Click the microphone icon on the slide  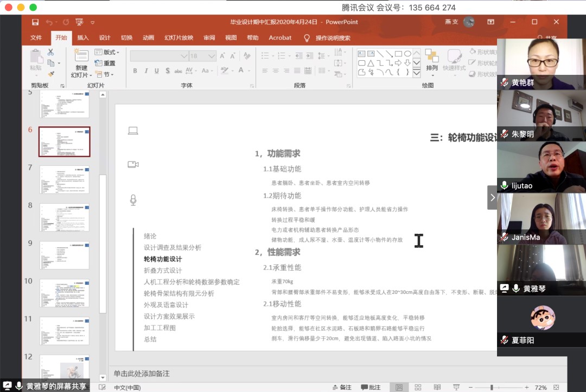coord(133,200)
